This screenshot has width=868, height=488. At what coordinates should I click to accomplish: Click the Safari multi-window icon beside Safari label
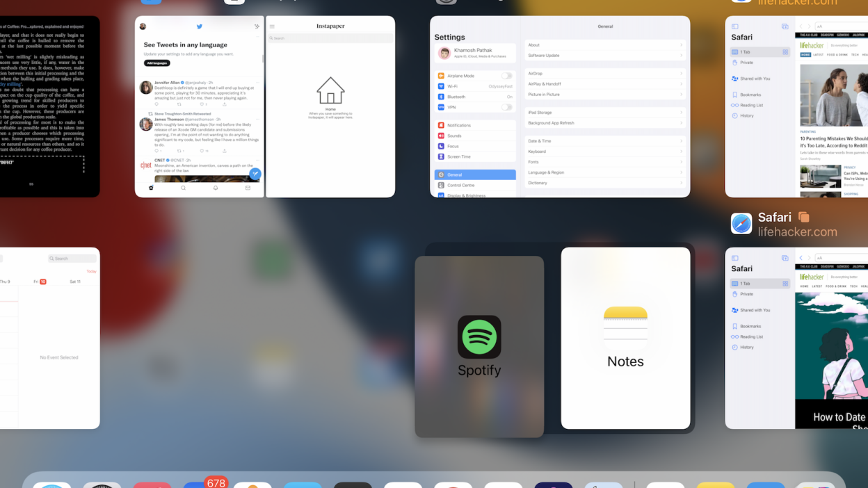[x=803, y=217]
